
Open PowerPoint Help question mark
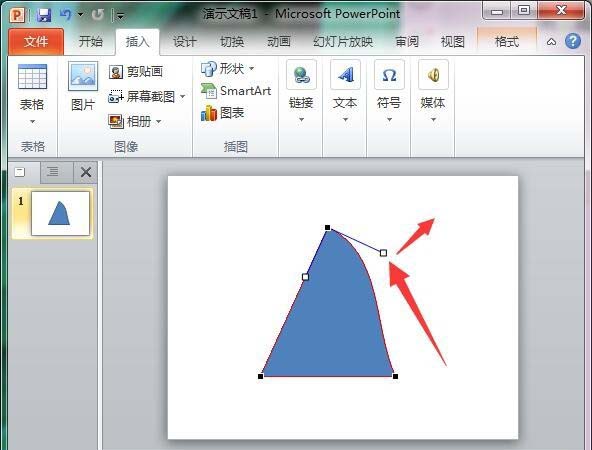(573, 41)
